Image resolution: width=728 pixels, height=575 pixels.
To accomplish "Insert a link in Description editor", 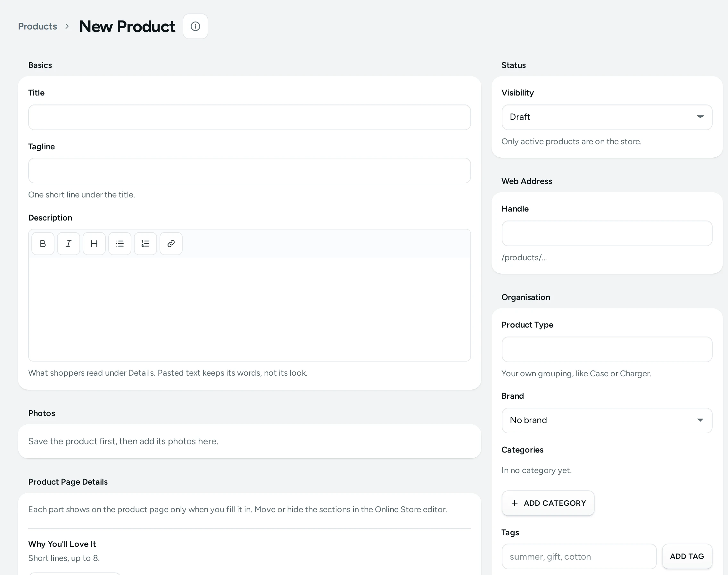I will coord(171,243).
